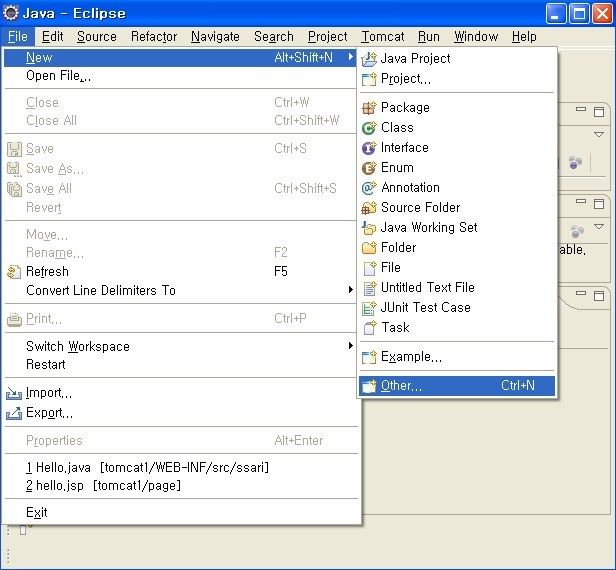The width and height of the screenshot is (616, 570).
Task: Click the new Folder icon
Action: coord(369,247)
